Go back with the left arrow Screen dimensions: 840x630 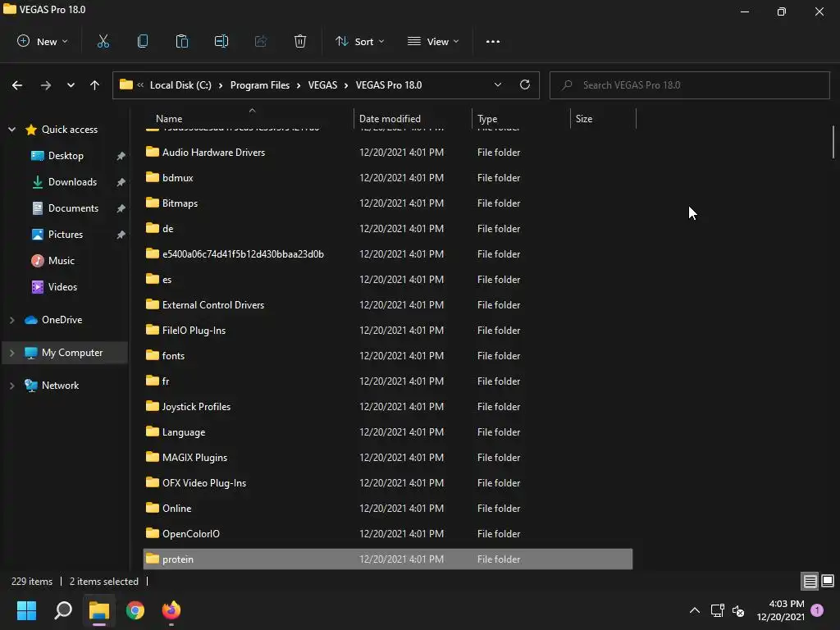pos(17,85)
